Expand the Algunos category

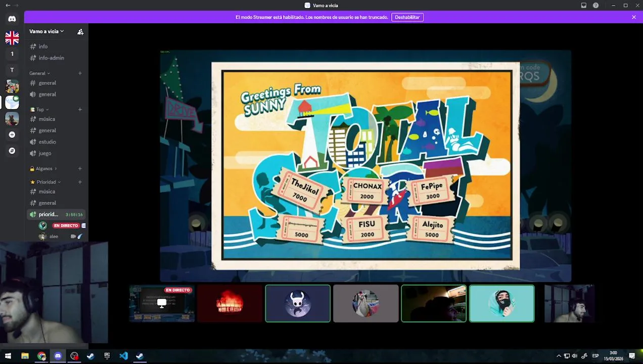coord(43,168)
